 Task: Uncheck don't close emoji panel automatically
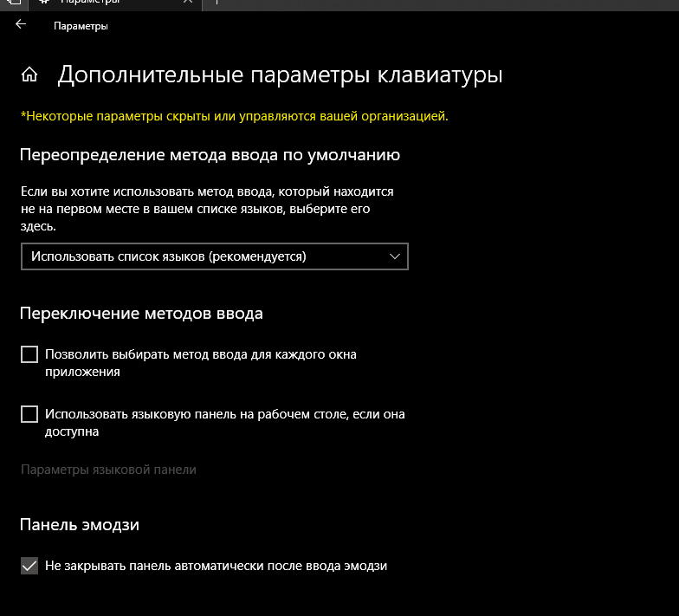(29, 566)
